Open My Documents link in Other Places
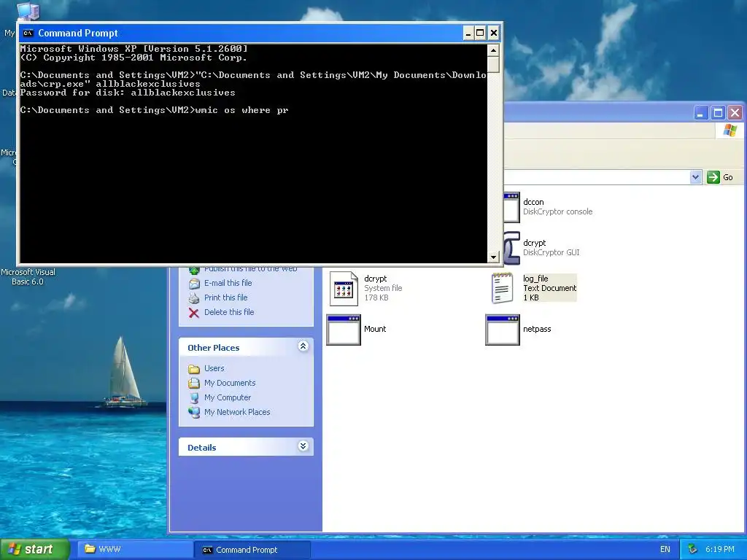Viewport: 747px width, 560px height. point(230,383)
